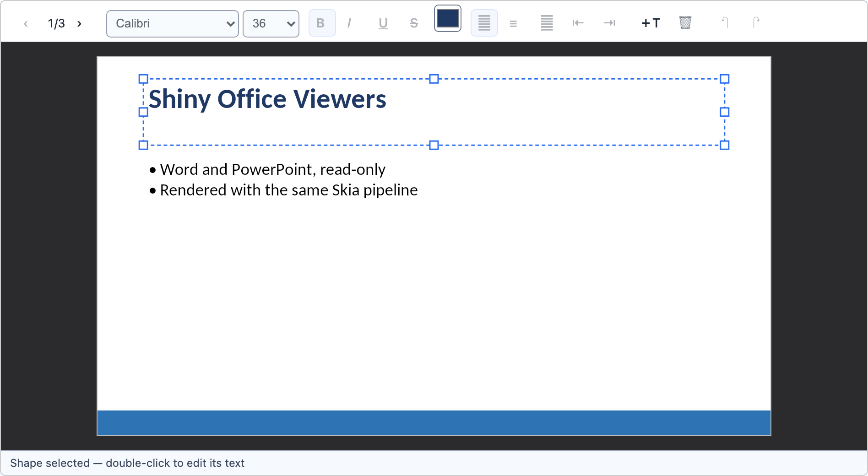Toggle bold formatting
This screenshot has width=868, height=476.
322,23
